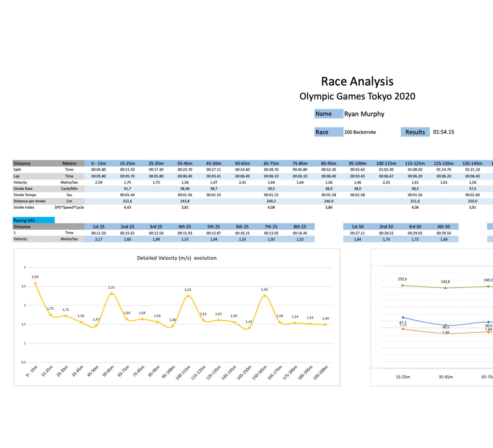Click the 195-200m axis label on velocity chart
This screenshot has width=493, height=448.
coord(320,373)
